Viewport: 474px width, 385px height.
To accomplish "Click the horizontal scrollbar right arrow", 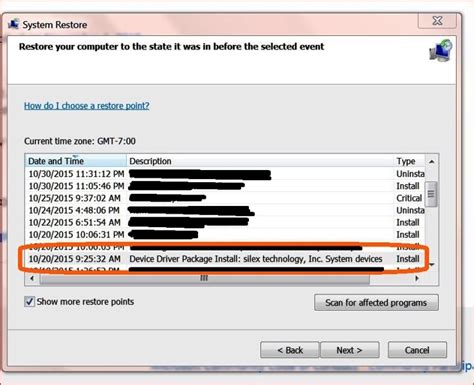I will click(x=417, y=278).
